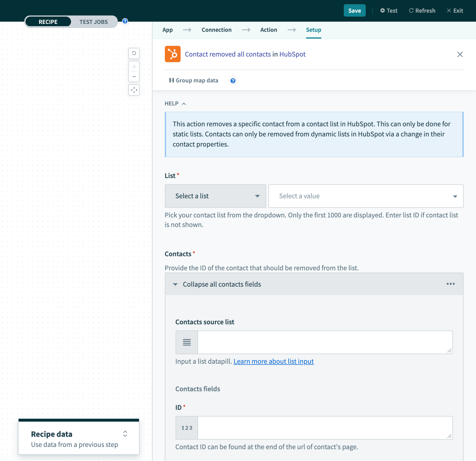Zoom in on the recipe canvas
Image resolution: width=476 pixels, height=461 pixels.
[134, 67]
